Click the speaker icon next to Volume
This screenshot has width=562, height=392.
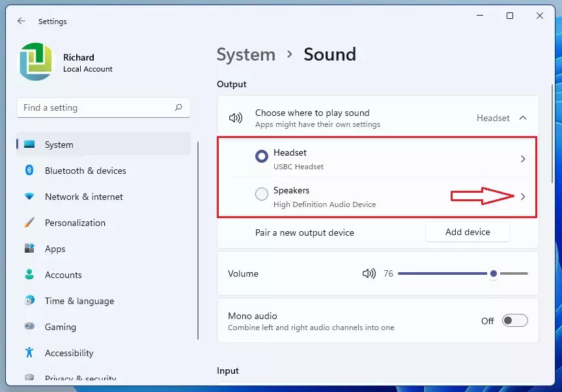pyautogui.click(x=369, y=273)
